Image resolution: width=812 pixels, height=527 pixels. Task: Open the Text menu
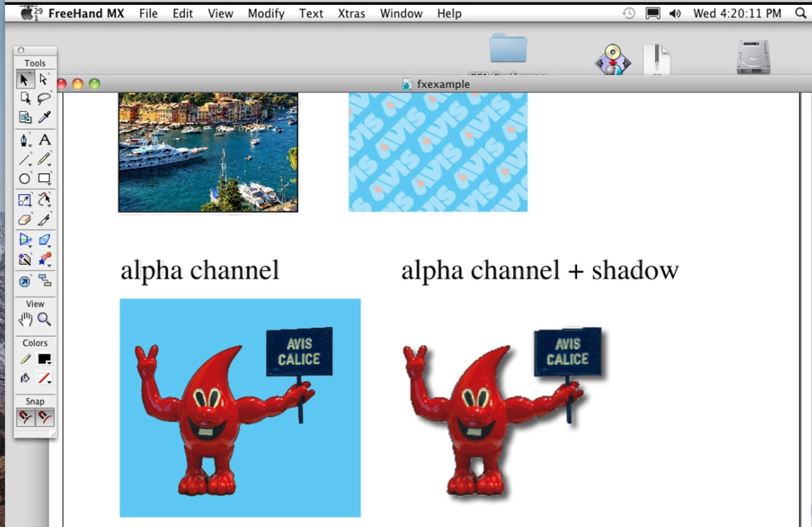[x=311, y=14]
